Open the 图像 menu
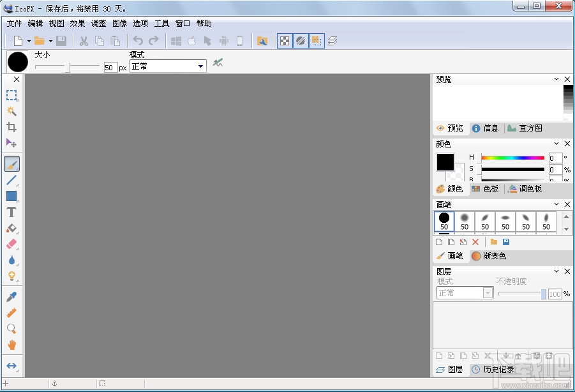 click(x=119, y=24)
